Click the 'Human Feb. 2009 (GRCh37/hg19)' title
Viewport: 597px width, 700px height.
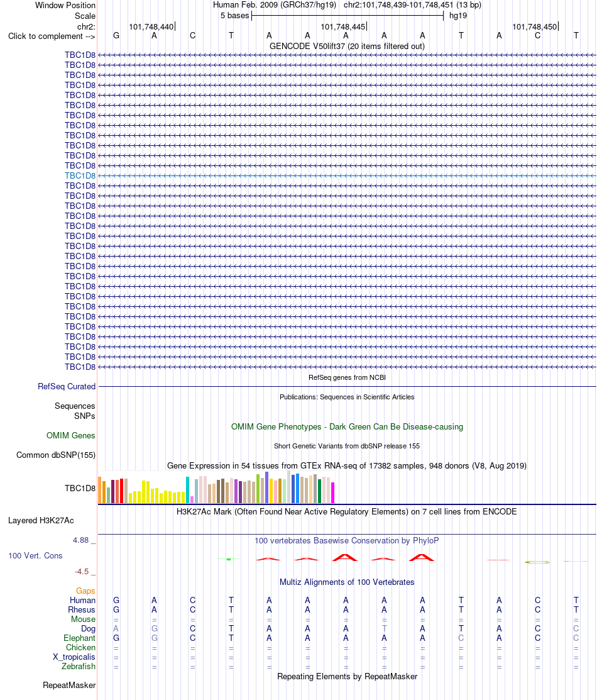coord(275,5)
